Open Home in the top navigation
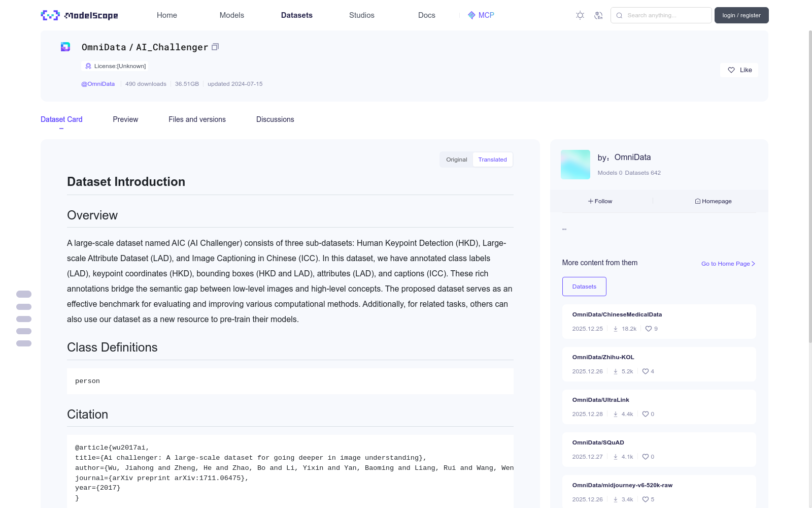This screenshot has width=812, height=508. (x=167, y=15)
